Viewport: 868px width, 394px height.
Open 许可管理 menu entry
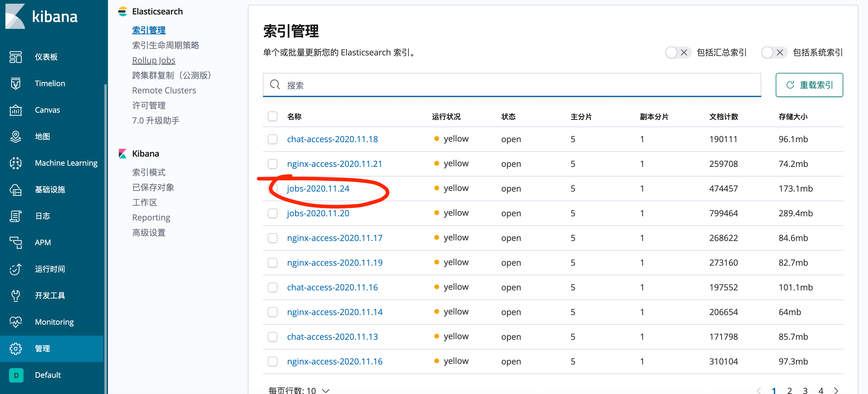149,105
